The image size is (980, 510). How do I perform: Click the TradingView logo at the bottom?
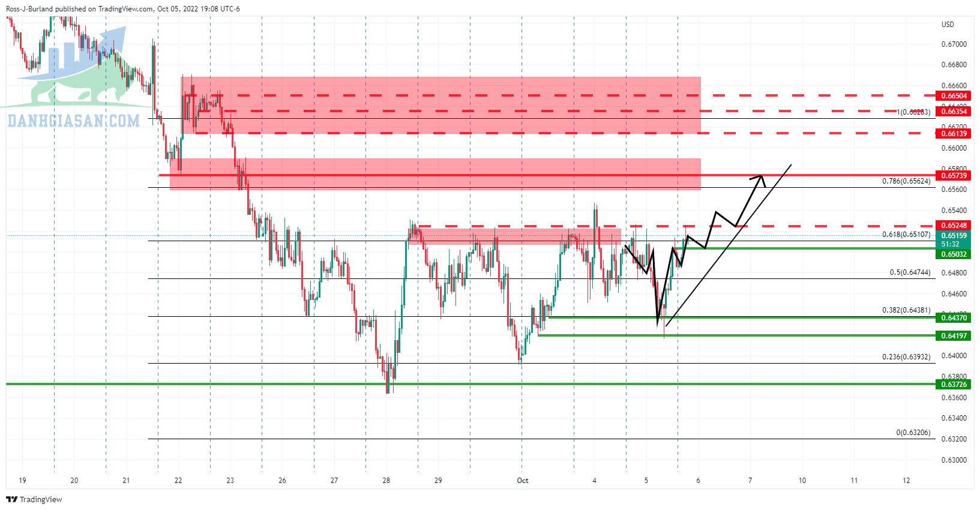pos(34,499)
